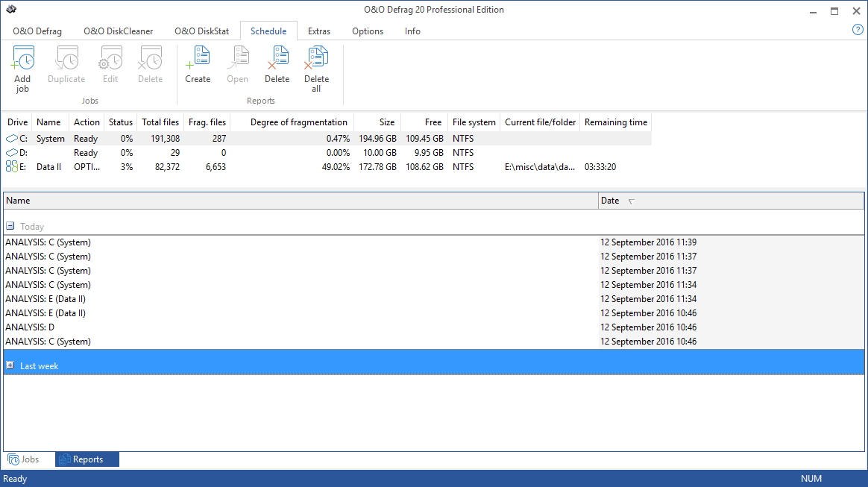Select the E: drive icon

[x=12, y=167]
